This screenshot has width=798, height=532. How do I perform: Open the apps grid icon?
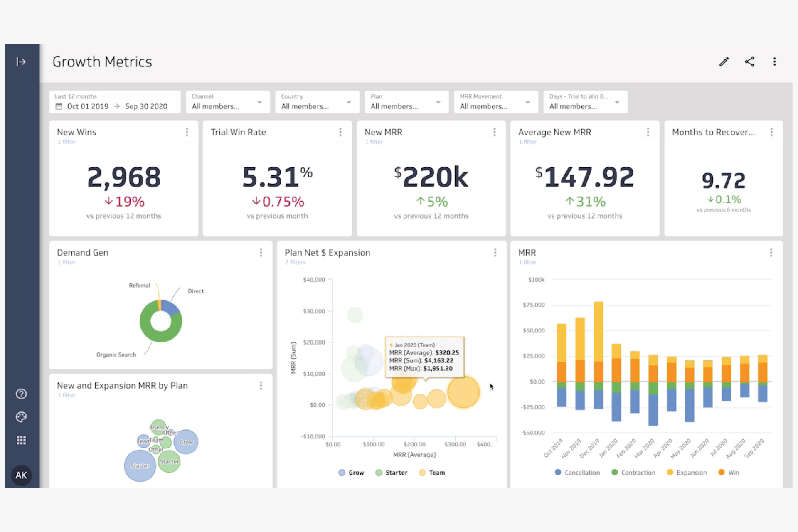click(x=21, y=440)
